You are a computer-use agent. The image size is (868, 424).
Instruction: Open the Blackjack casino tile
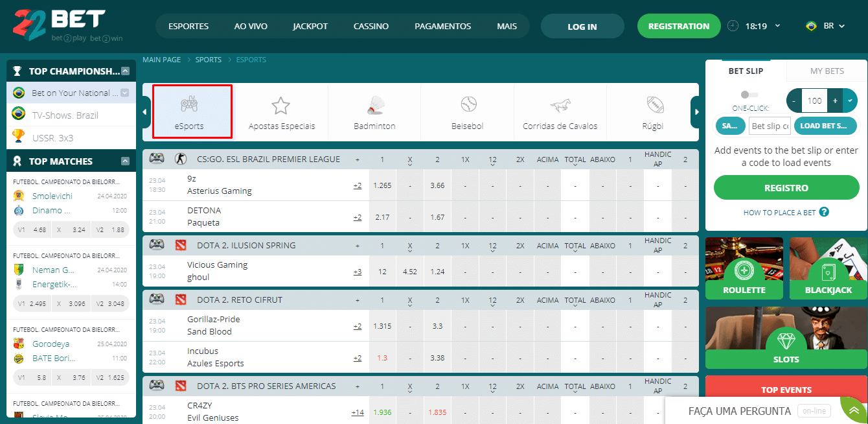[828, 268]
